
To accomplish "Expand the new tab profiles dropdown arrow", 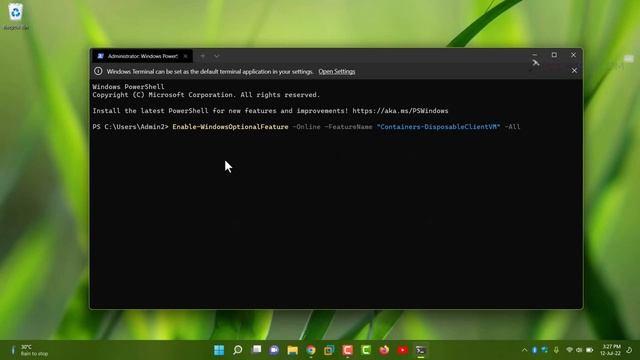I will 217,56.
